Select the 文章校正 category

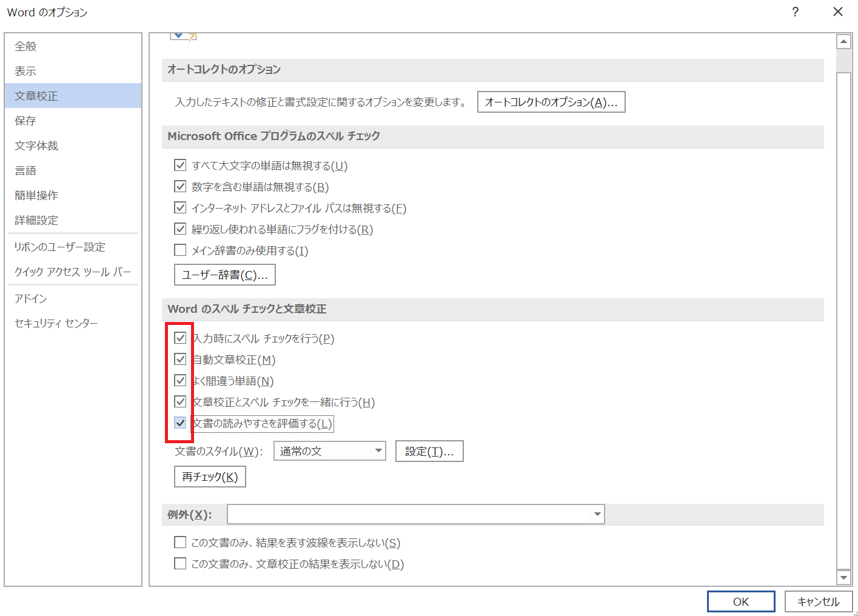pos(73,96)
